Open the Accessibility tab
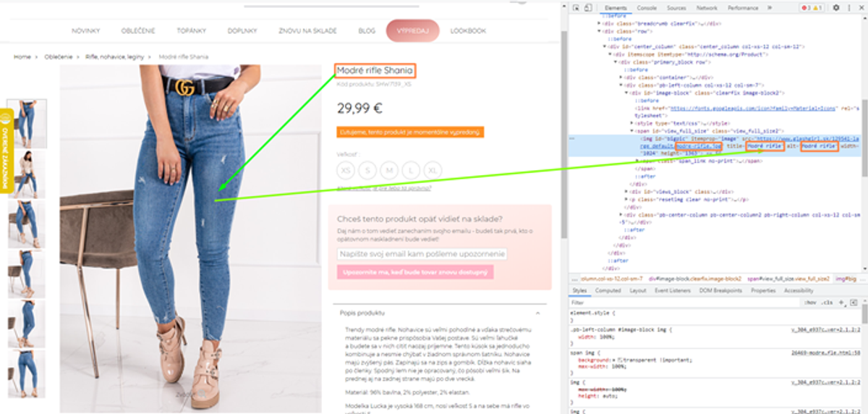The image size is (868, 414). click(x=799, y=290)
